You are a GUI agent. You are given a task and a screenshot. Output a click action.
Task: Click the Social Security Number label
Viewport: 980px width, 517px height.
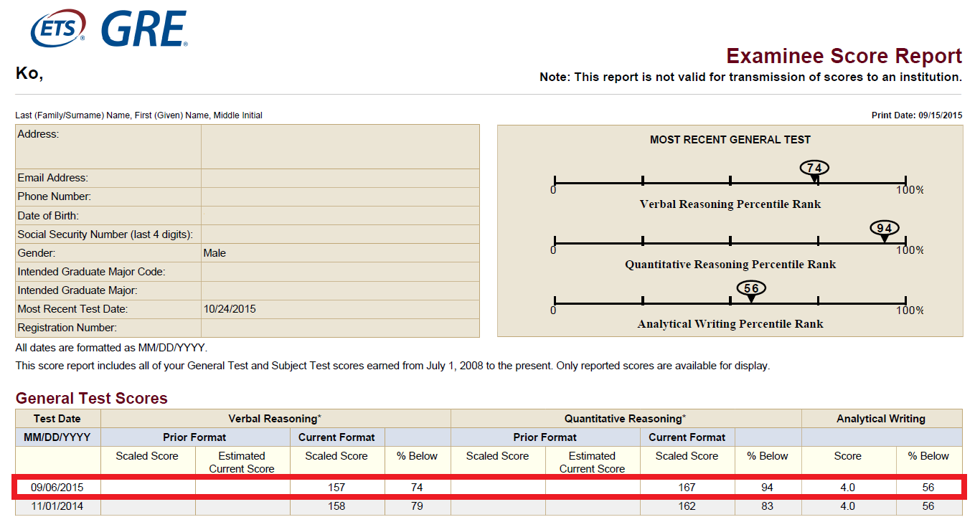point(105,234)
